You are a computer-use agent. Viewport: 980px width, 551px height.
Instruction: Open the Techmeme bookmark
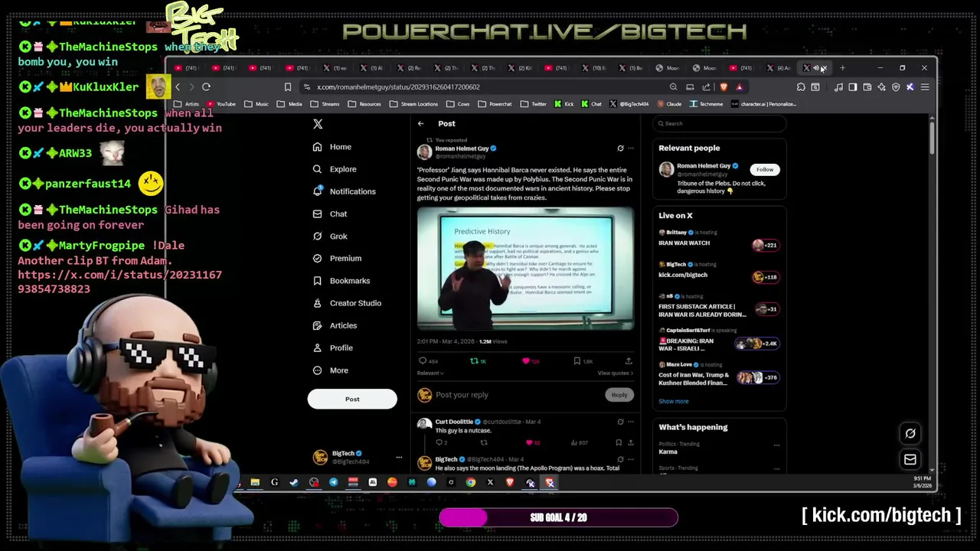pos(706,104)
